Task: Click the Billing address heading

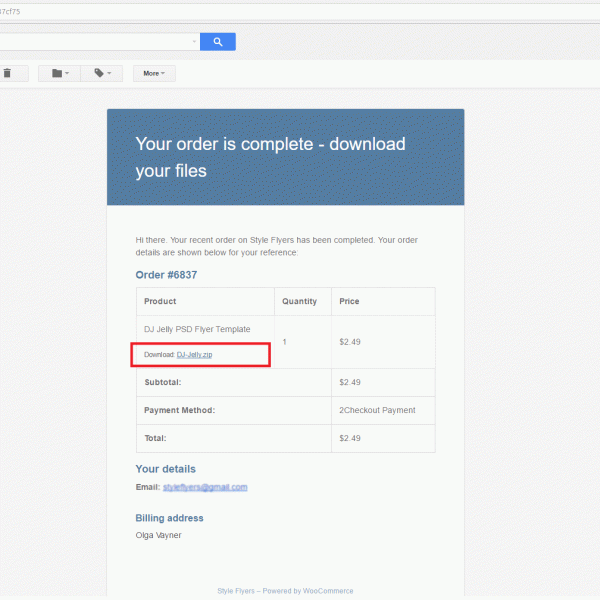Action: tap(169, 518)
